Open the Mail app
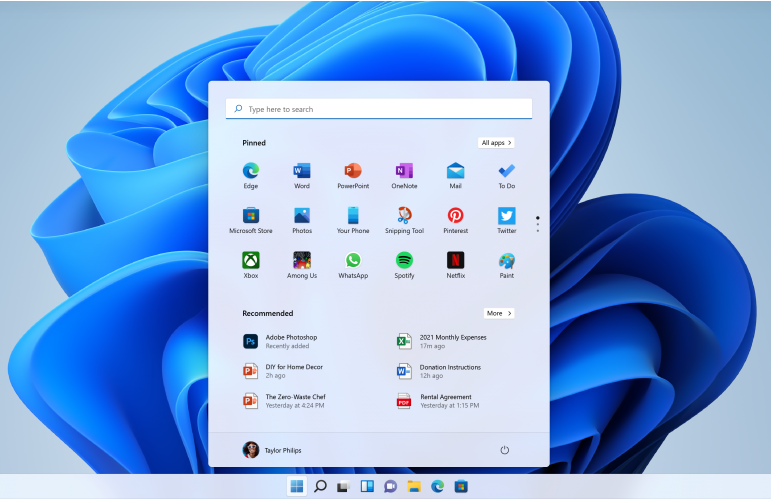This screenshot has height=501, width=771. click(455, 176)
